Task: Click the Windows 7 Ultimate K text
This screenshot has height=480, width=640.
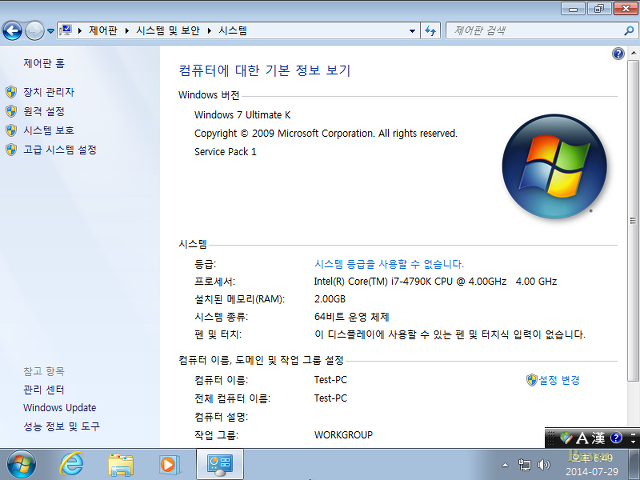Action: point(242,115)
